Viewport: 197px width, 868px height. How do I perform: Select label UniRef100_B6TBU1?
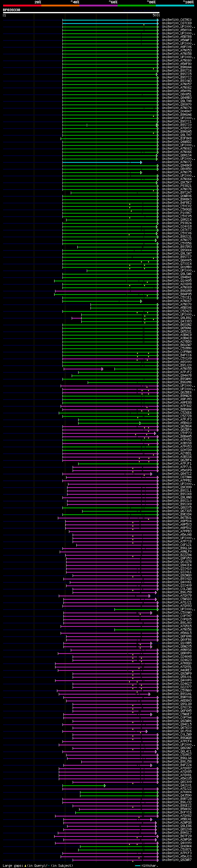[177, 518]
